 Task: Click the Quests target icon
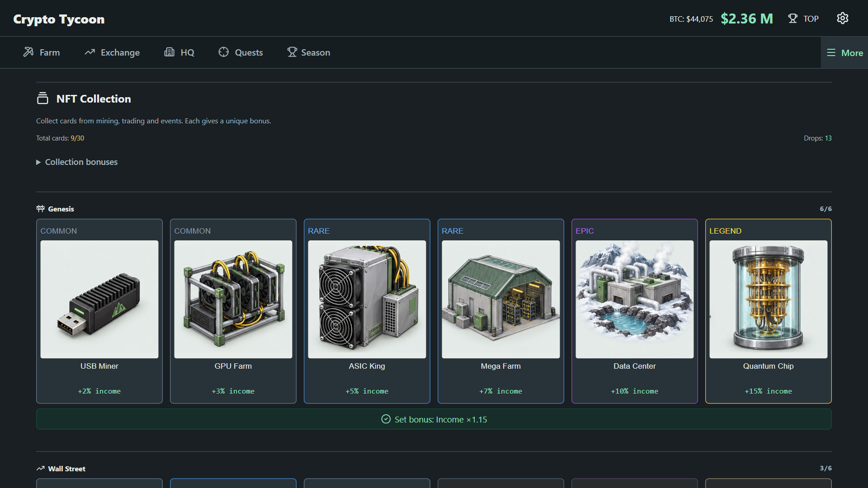click(x=223, y=52)
